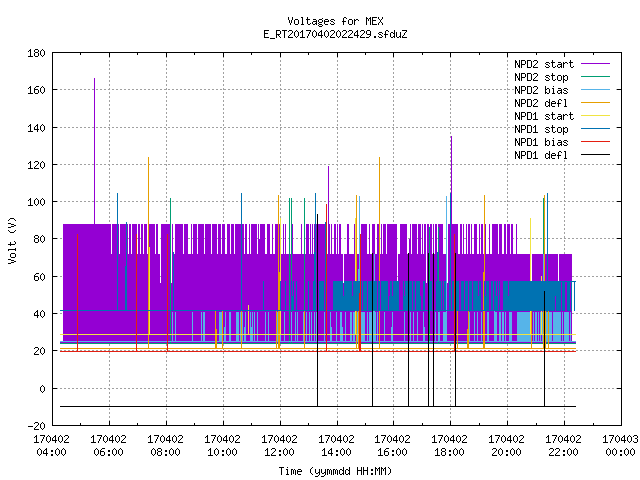Click the red NPD1 bias legend line
Screen dimensions: 640x480
595,142
